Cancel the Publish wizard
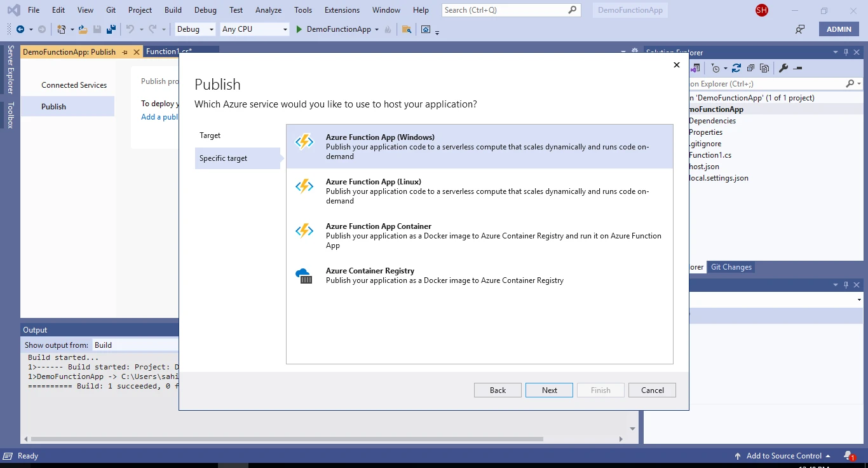Viewport: 868px width, 468px height. (x=652, y=390)
